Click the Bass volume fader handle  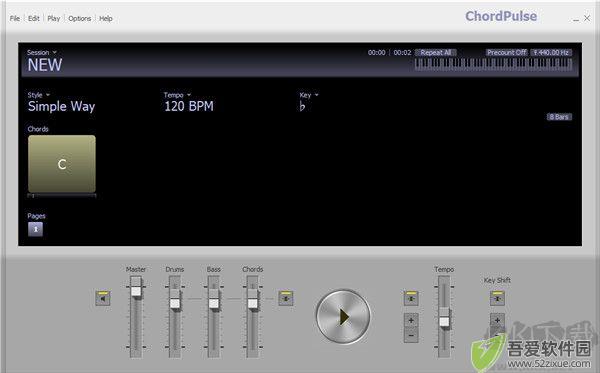pyautogui.click(x=214, y=299)
